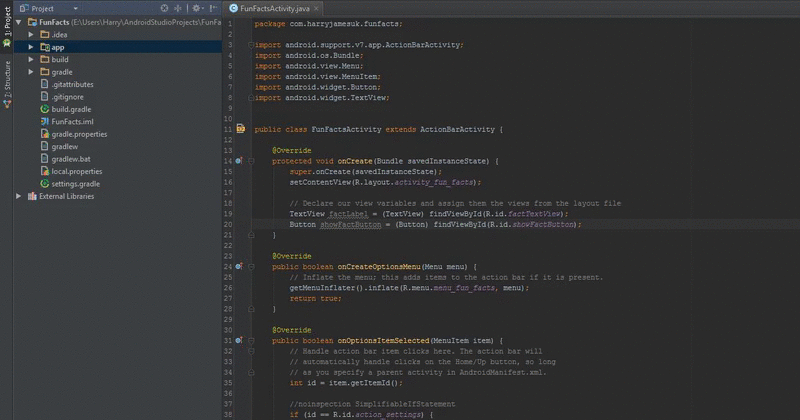
Task: Click the class name FunFactsActivity in code
Action: [x=346, y=130]
